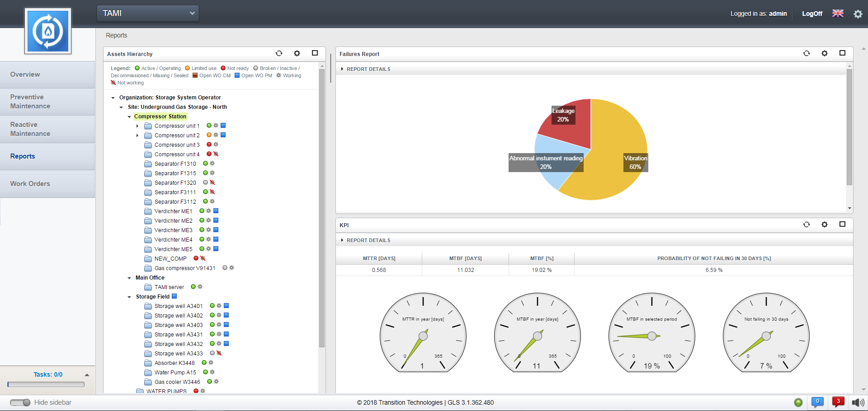Click the green connection status indicator
The image size is (868, 411).
(798, 402)
